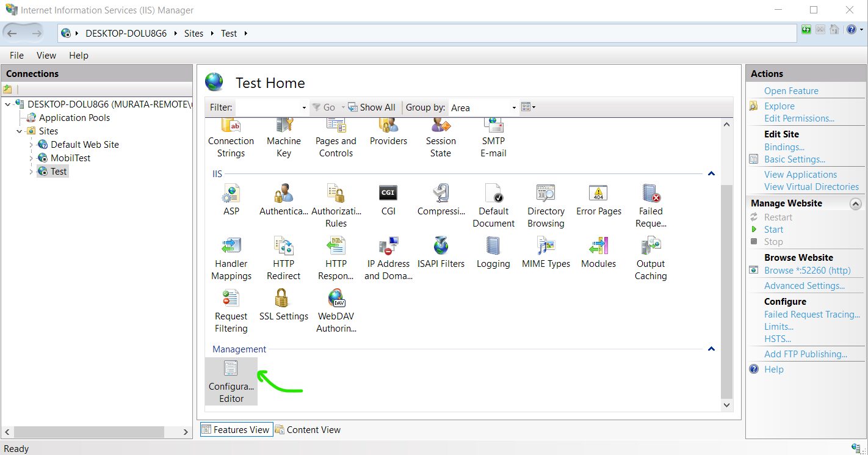This screenshot has width=868, height=455.
Task: Click Add FTP Publishing link
Action: (806, 354)
